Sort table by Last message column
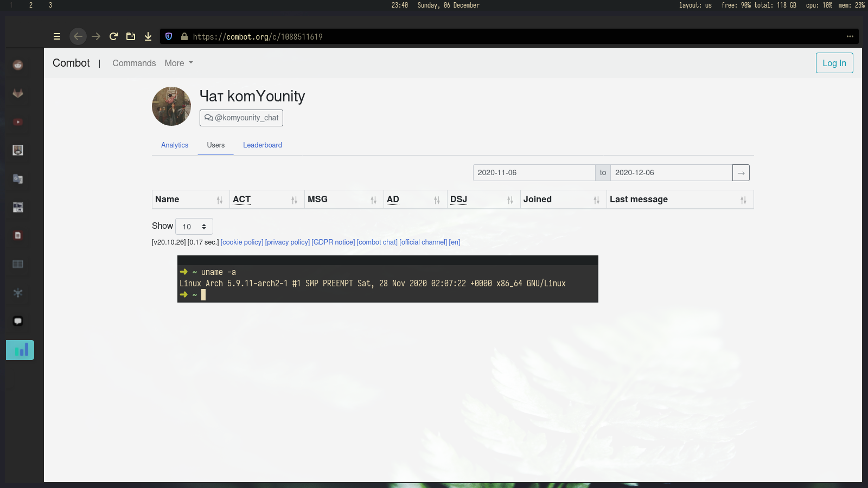 click(680, 200)
